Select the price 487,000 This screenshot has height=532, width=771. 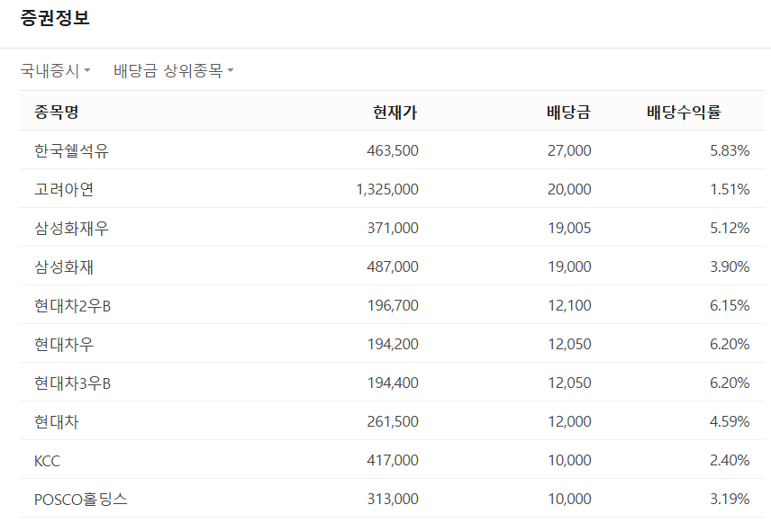(x=393, y=266)
